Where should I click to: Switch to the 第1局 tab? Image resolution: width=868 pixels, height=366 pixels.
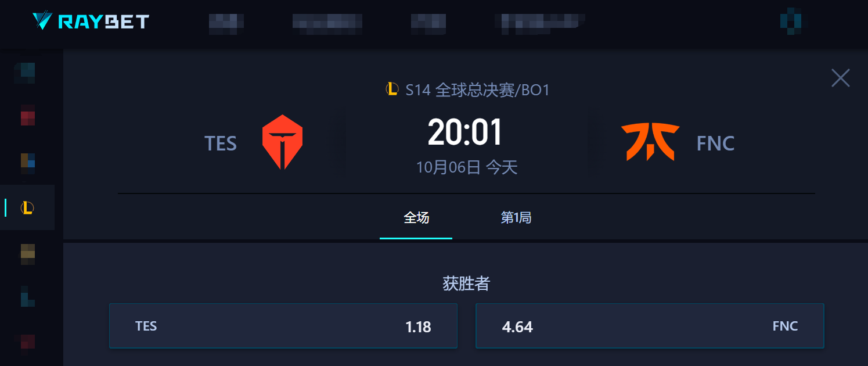[x=516, y=218]
